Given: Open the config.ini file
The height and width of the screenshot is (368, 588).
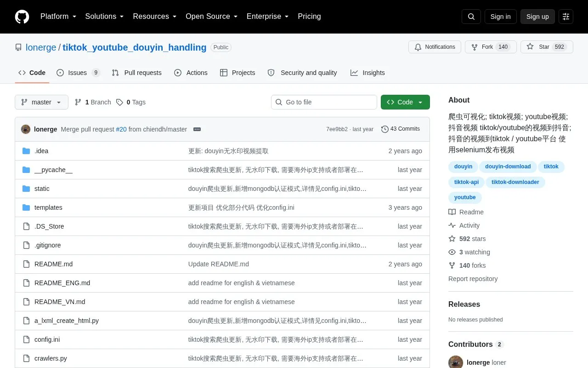Looking at the screenshot, I should click(x=47, y=339).
